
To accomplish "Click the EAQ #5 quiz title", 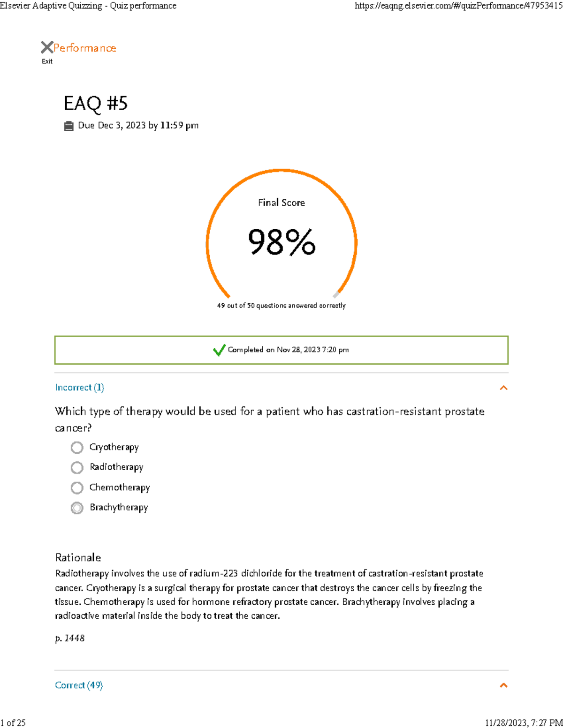I will (97, 104).
